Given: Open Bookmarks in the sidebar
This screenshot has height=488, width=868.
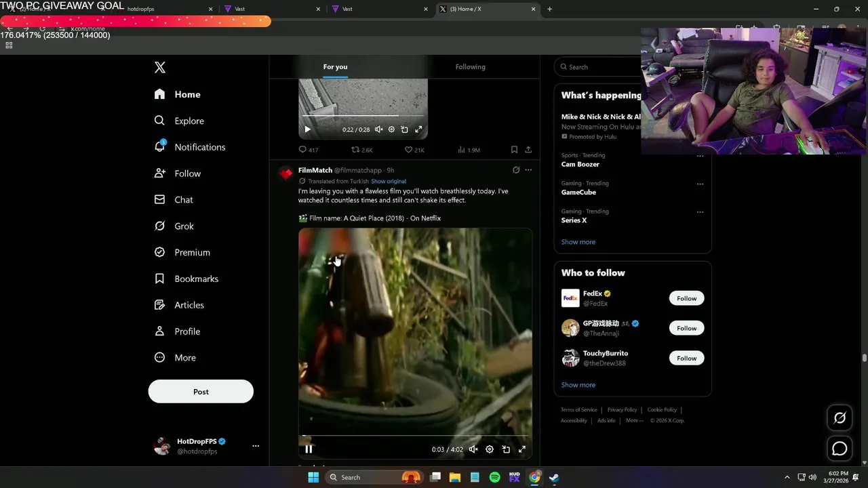Looking at the screenshot, I should coord(186,279).
